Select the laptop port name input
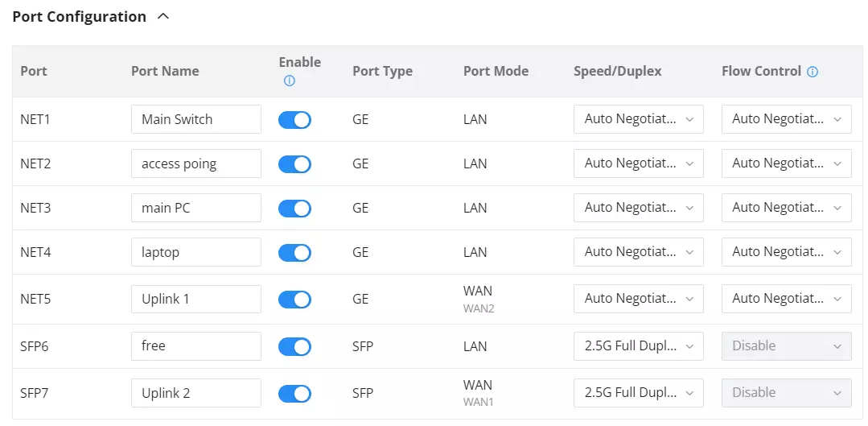Image resolution: width=868 pixels, height=426 pixels. coord(196,252)
